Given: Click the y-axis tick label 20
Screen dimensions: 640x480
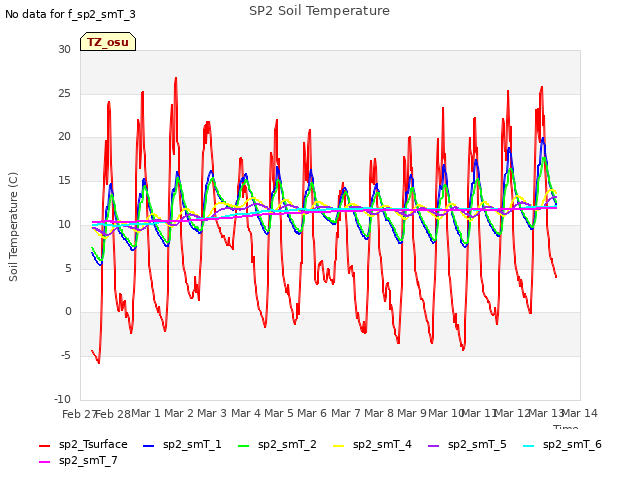Looking at the screenshot, I should click(x=64, y=137).
